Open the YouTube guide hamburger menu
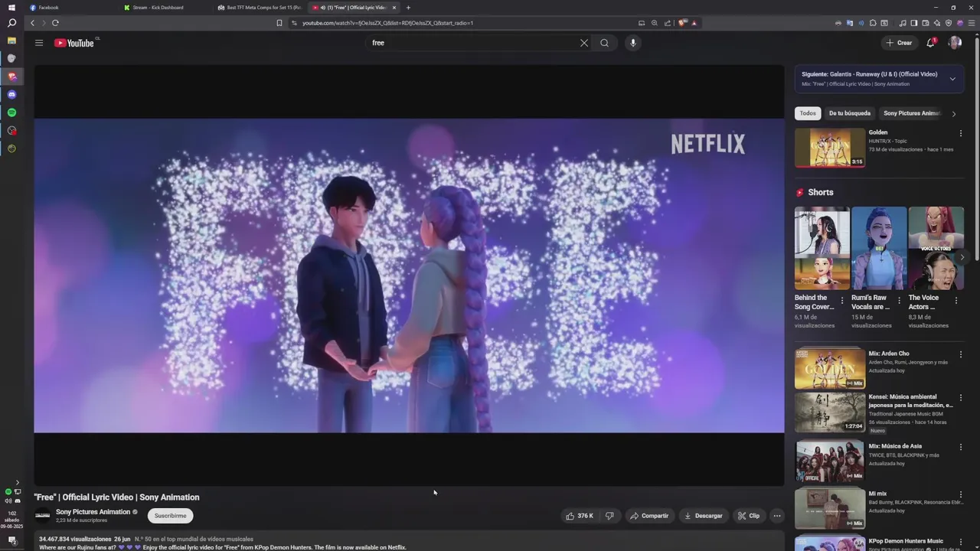The image size is (980, 551). [x=39, y=43]
